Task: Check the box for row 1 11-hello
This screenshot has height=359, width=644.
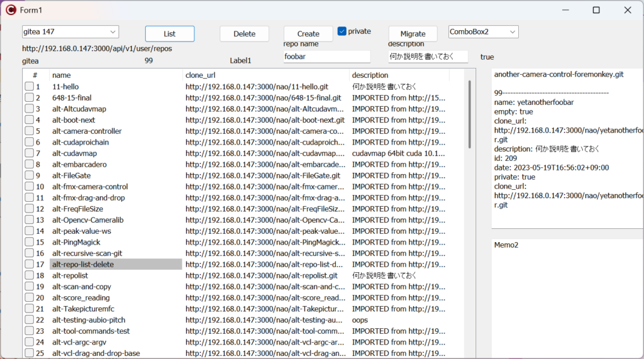Action: [x=30, y=87]
